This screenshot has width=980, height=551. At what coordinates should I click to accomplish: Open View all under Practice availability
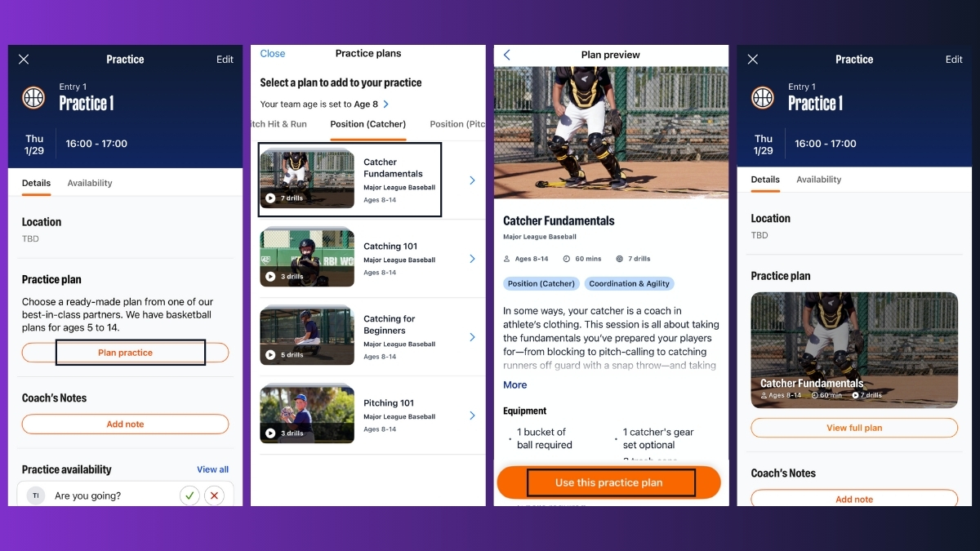(213, 469)
